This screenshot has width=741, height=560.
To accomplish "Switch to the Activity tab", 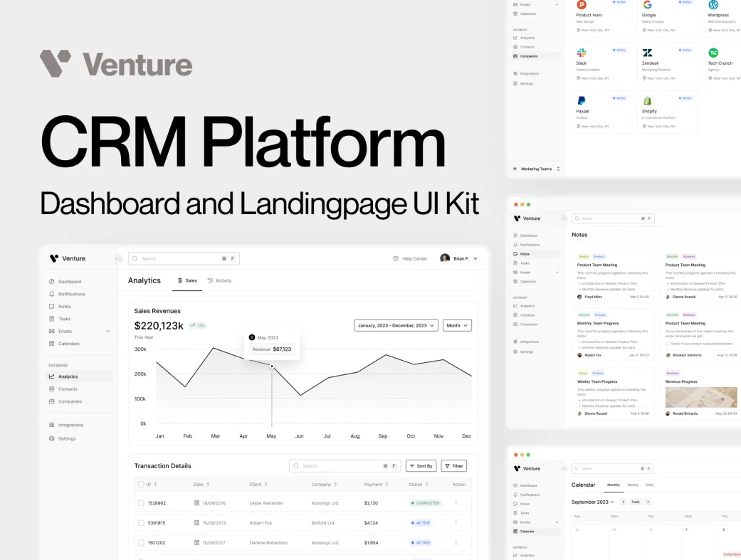I will pos(219,280).
